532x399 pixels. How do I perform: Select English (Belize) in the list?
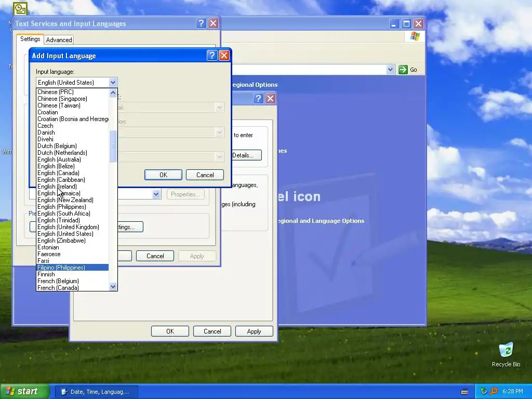tap(73, 166)
